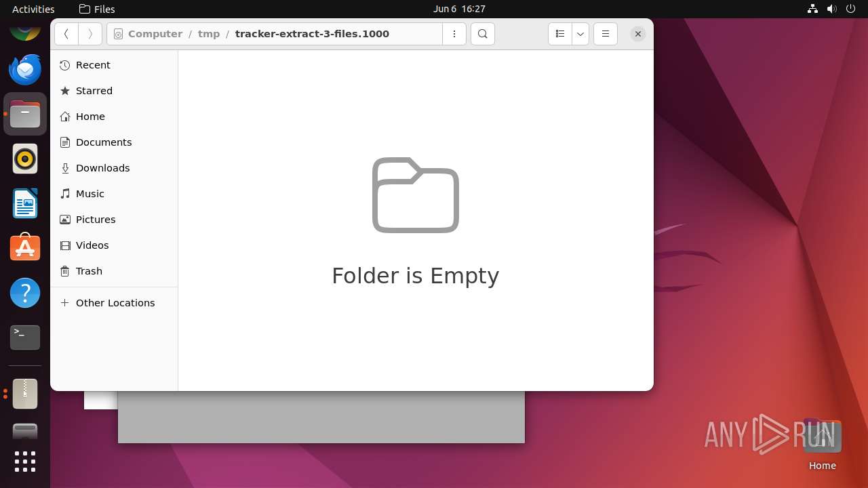Screen dimensions: 868x488
Task: Open Help from the dock
Action: pos(25,293)
